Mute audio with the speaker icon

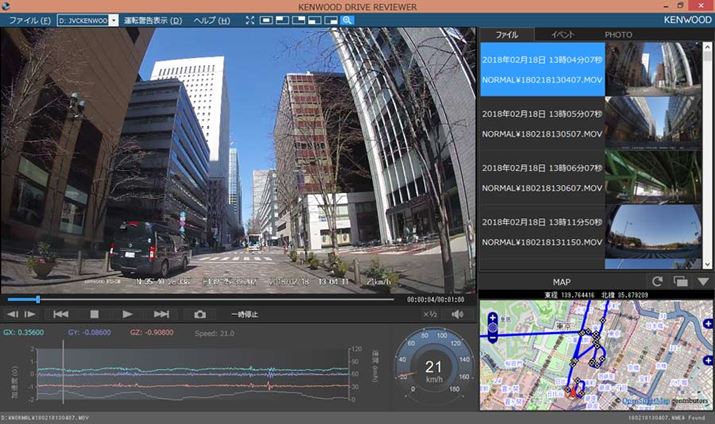[x=458, y=314]
